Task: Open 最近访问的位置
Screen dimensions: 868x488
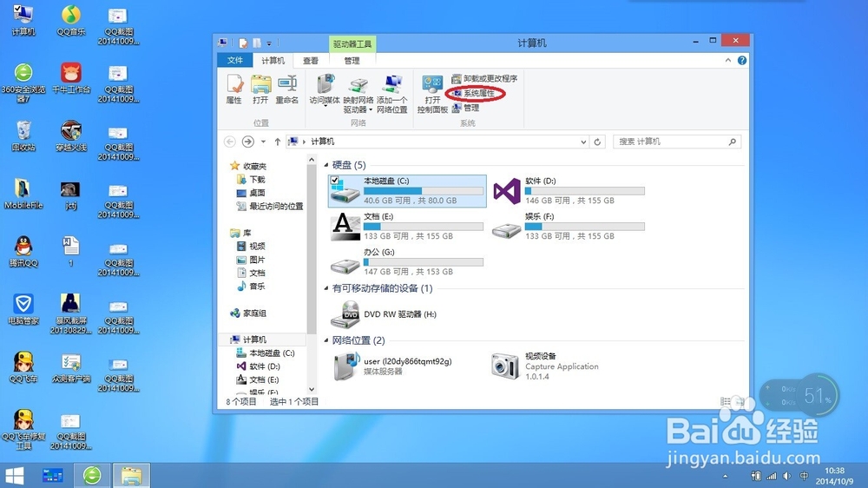Action: pyautogui.click(x=270, y=206)
